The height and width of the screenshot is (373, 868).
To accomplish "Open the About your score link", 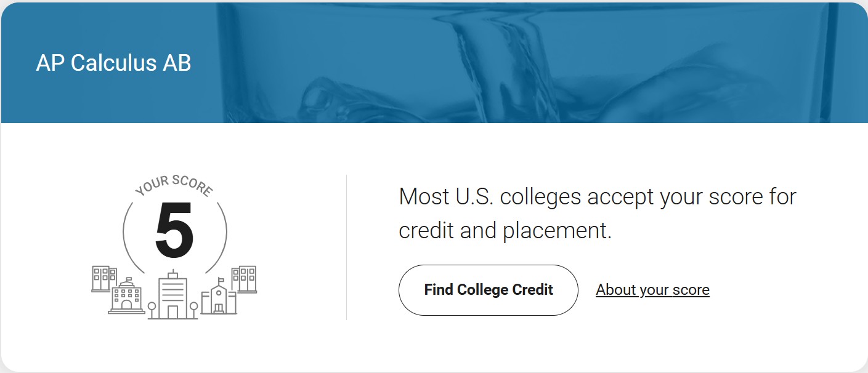I will tap(652, 290).
